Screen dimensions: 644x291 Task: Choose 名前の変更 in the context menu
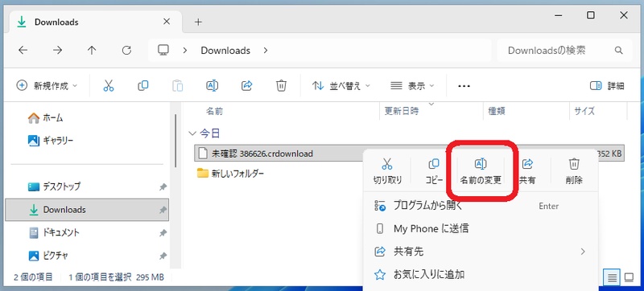pos(481,171)
